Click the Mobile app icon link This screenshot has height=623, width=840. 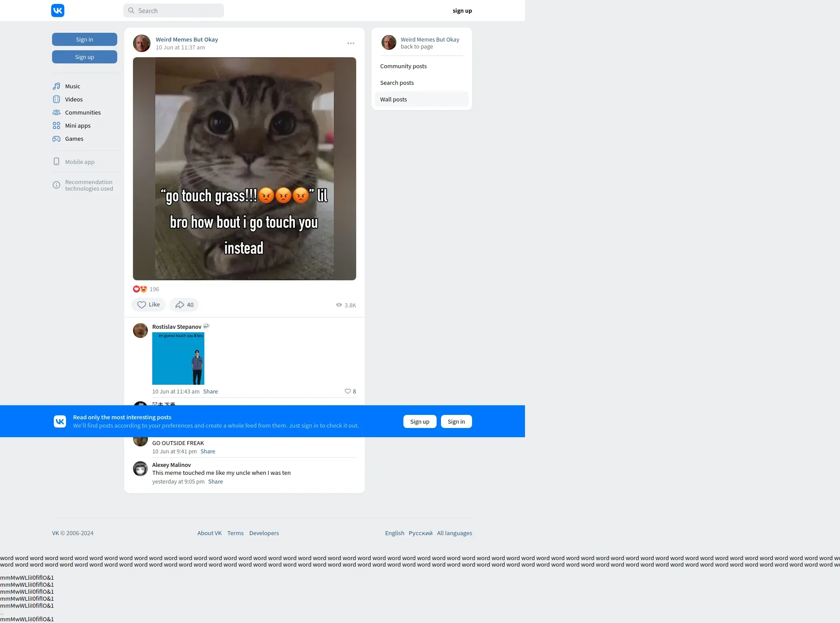click(x=56, y=162)
